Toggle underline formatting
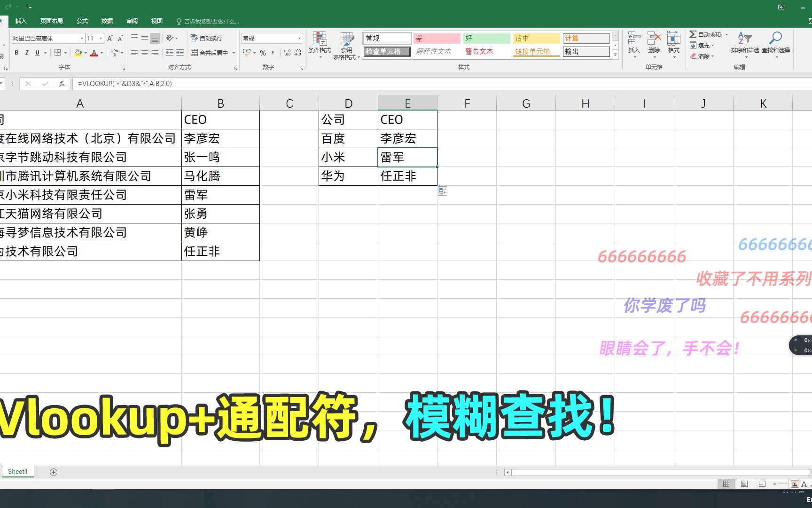The width and height of the screenshot is (812, 508). click(37, 53)
